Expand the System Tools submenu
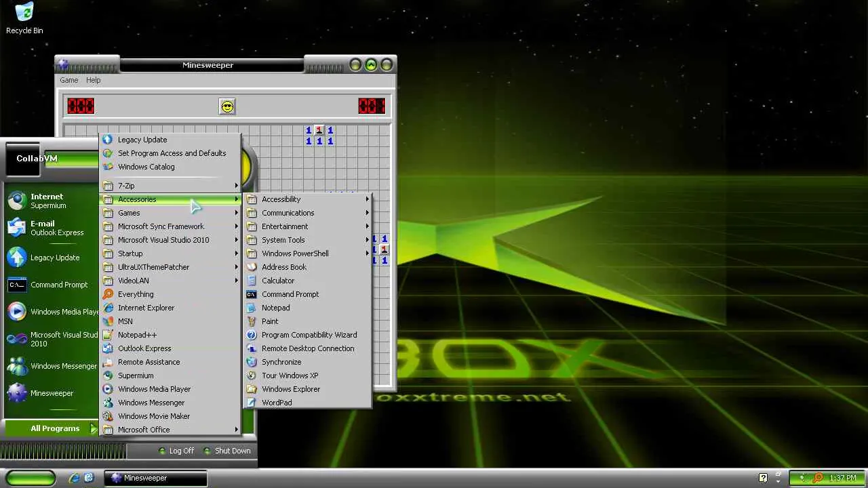The width and height of the screenshot is (868, 488). 308,240
